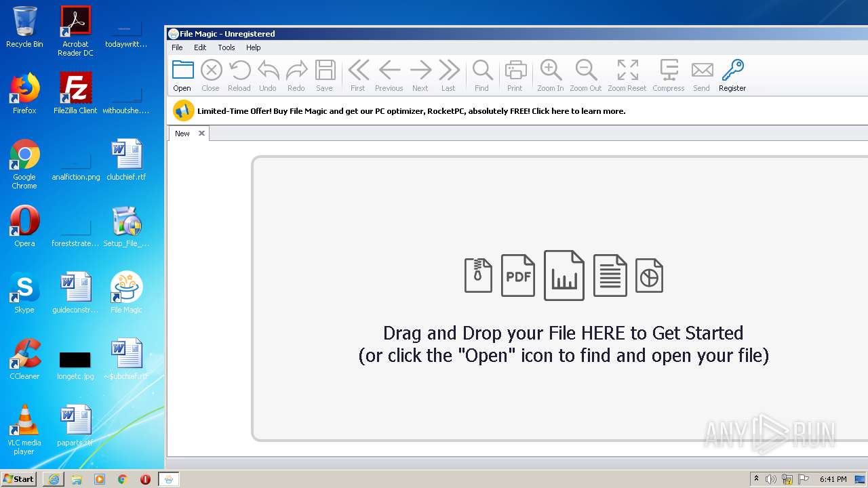Click the megaphone promo icon

pos(183,110)
